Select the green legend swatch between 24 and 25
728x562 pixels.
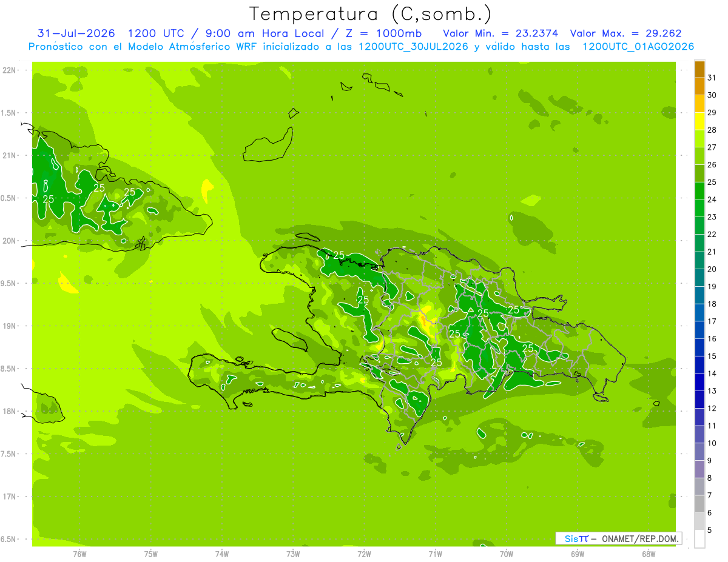699,191
